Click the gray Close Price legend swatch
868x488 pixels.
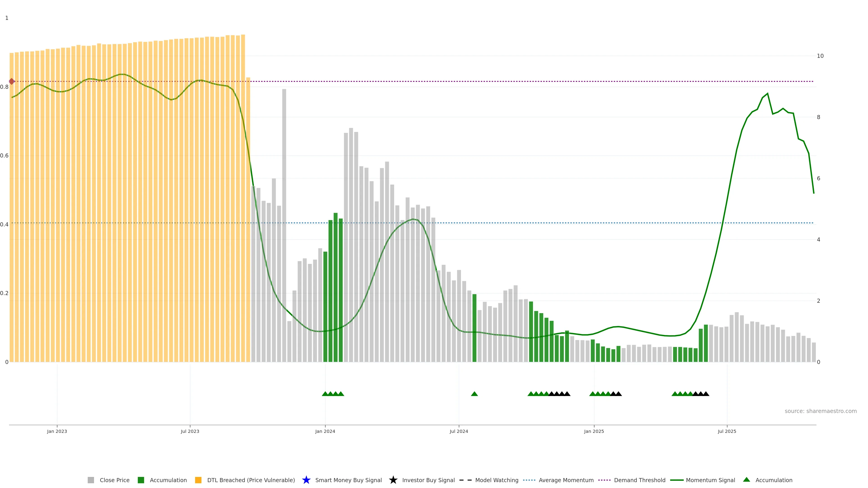[x=91, y=480]
